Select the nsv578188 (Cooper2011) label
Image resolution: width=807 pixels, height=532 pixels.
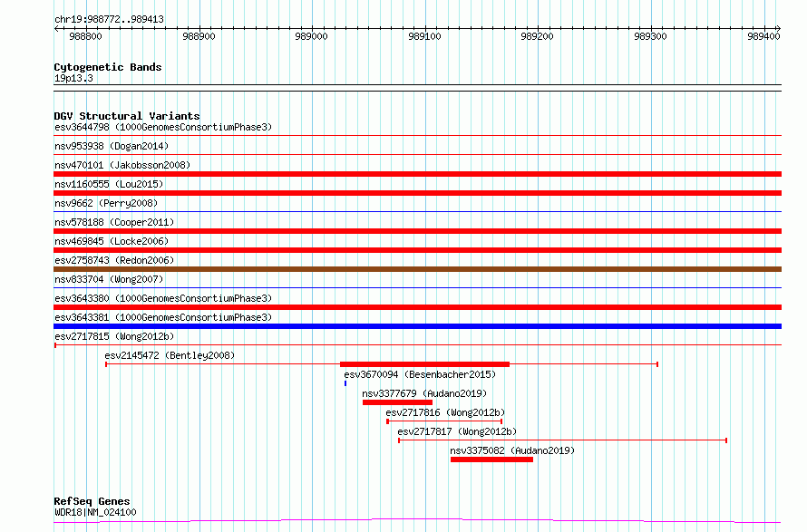(x=114, y=222)
